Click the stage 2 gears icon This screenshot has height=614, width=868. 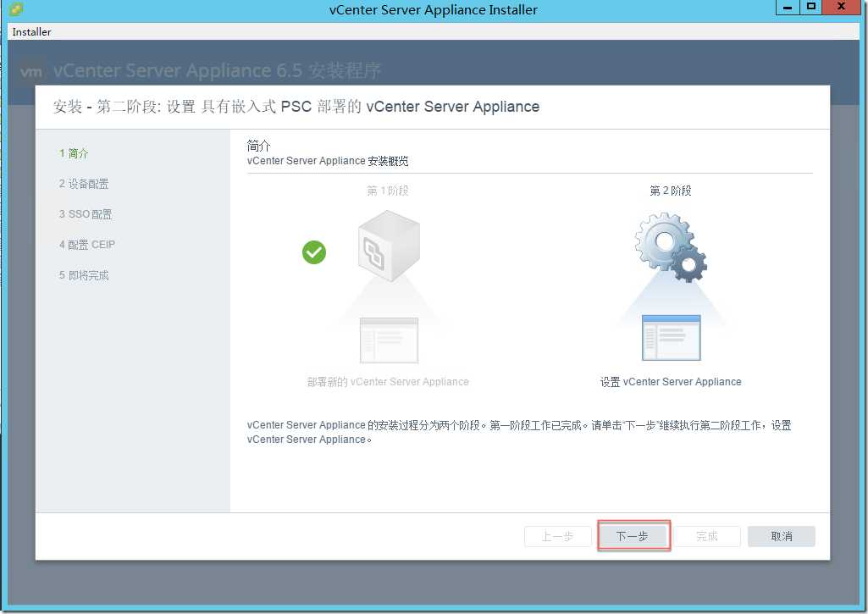(671, 247)
